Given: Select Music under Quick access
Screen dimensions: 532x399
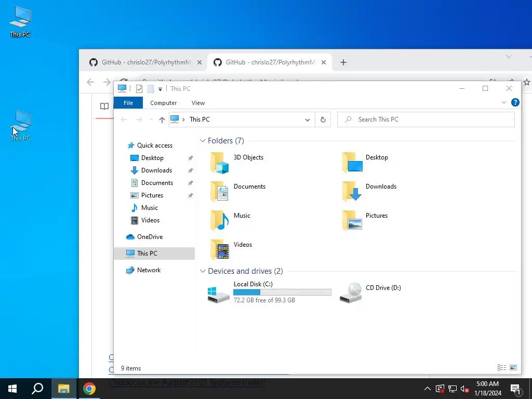Looking at the screenshot, I should (149, 208).
